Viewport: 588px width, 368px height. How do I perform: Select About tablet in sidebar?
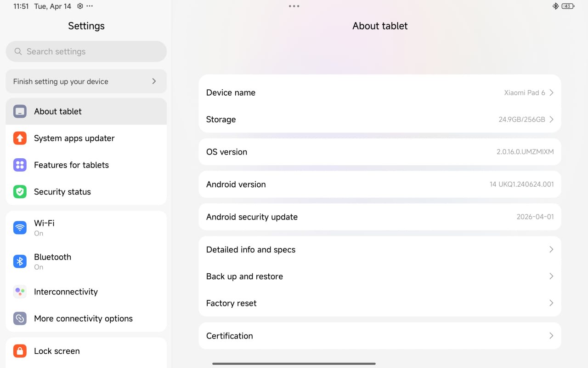click(x=86, y=111)
